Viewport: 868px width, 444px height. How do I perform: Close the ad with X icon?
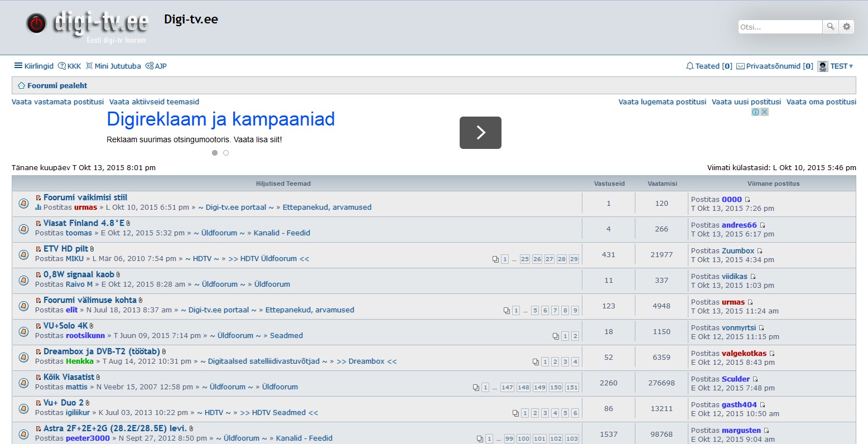click(765, 112)
